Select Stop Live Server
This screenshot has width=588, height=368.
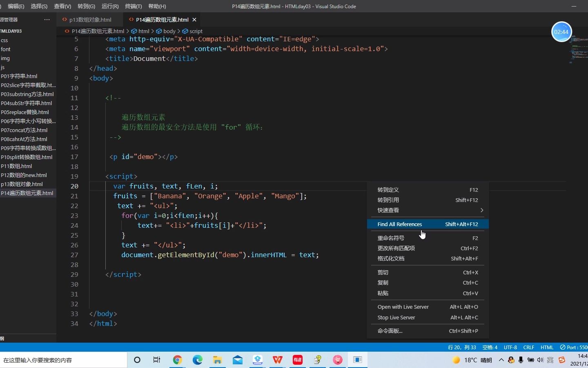click(428, 317)
